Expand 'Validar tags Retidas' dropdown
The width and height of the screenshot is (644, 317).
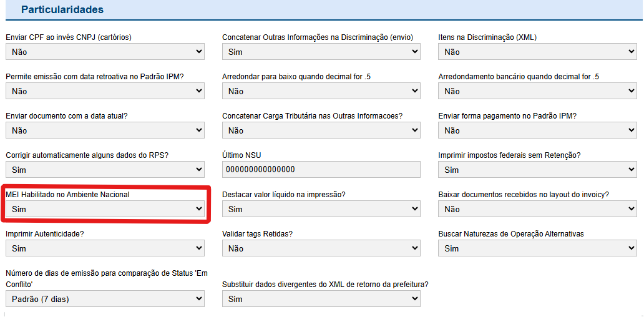tap(321, 249)
